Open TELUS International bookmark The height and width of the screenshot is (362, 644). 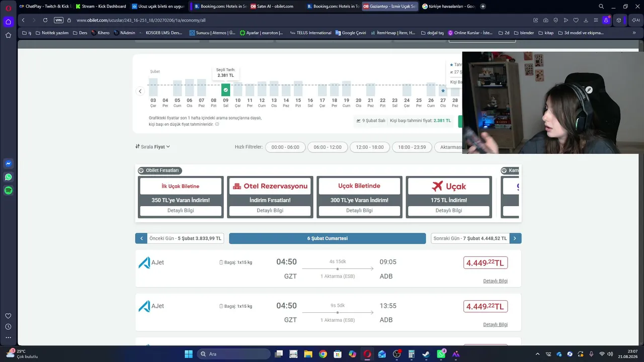310,33
